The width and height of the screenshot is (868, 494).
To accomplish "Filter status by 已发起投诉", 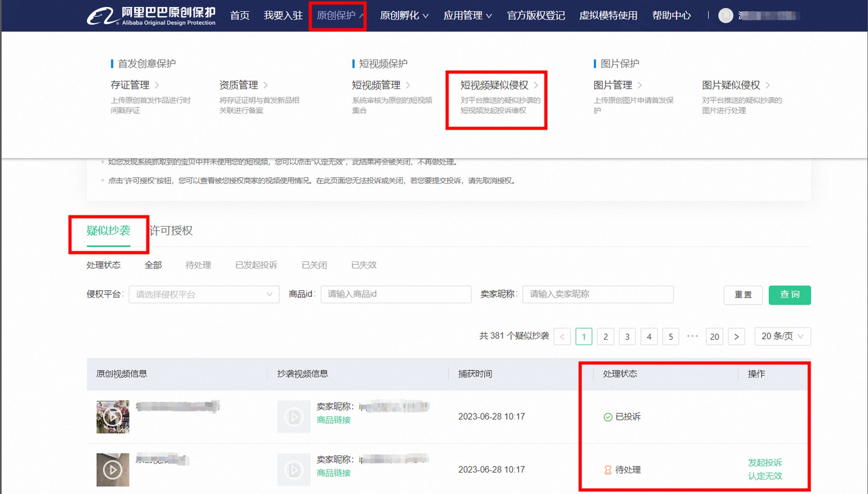I will point(256,265).
